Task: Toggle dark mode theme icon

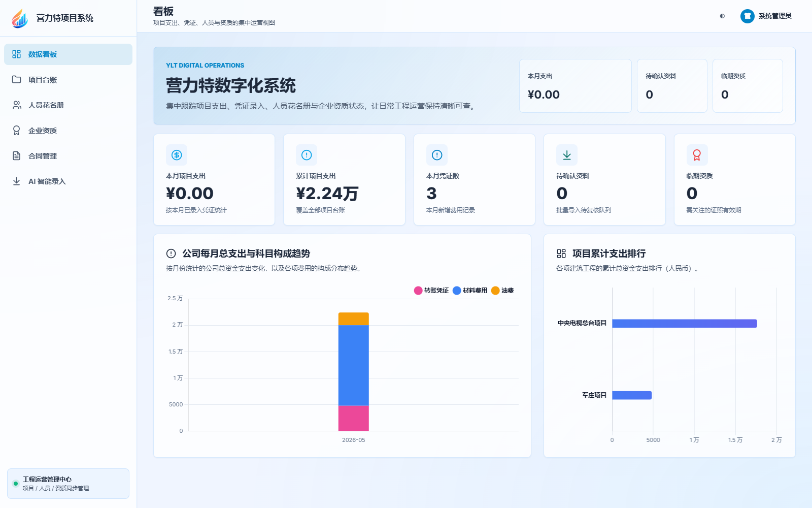Action: click(x=722, y=16)
